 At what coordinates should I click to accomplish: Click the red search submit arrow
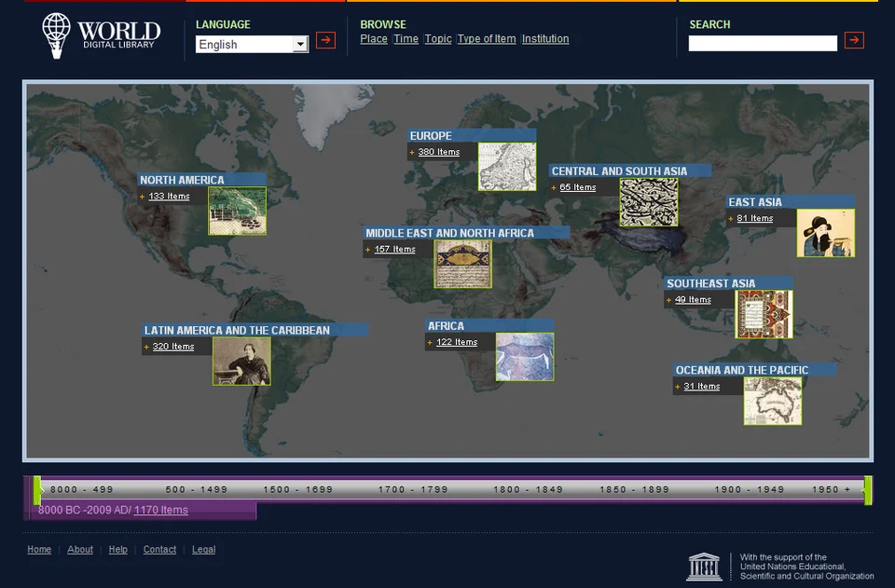pyautogui.click(x=854, y=41)
